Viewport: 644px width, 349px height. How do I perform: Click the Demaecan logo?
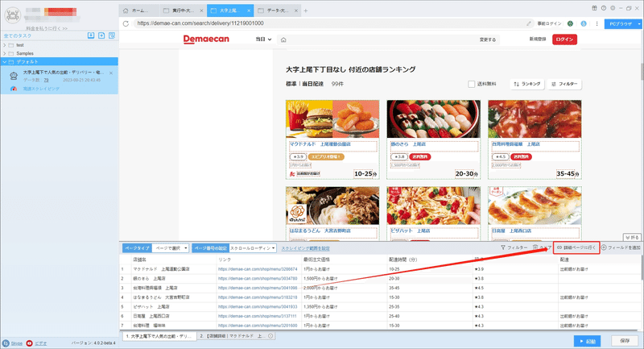click(x=206, y=39)
